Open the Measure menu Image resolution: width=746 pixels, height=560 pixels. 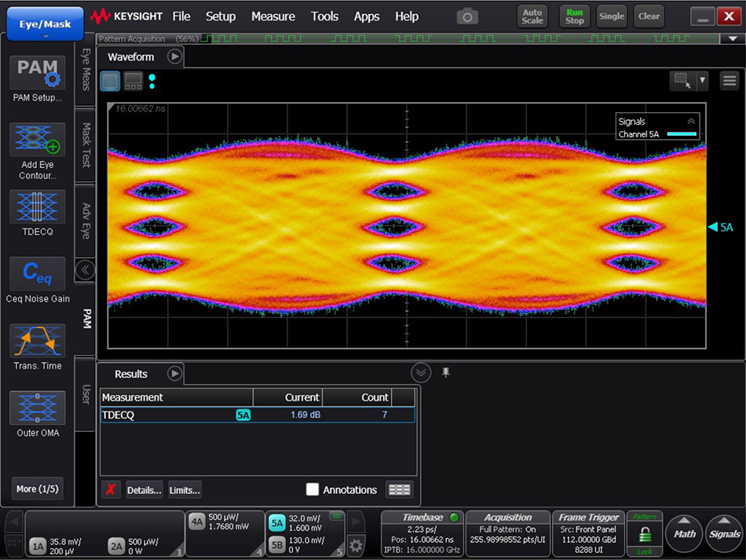273,16
